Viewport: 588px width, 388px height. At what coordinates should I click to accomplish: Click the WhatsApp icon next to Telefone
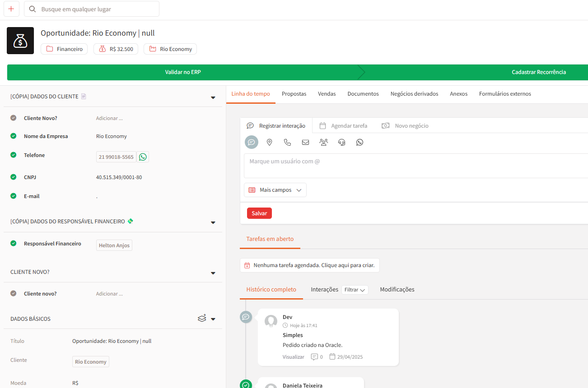(143, 157)
